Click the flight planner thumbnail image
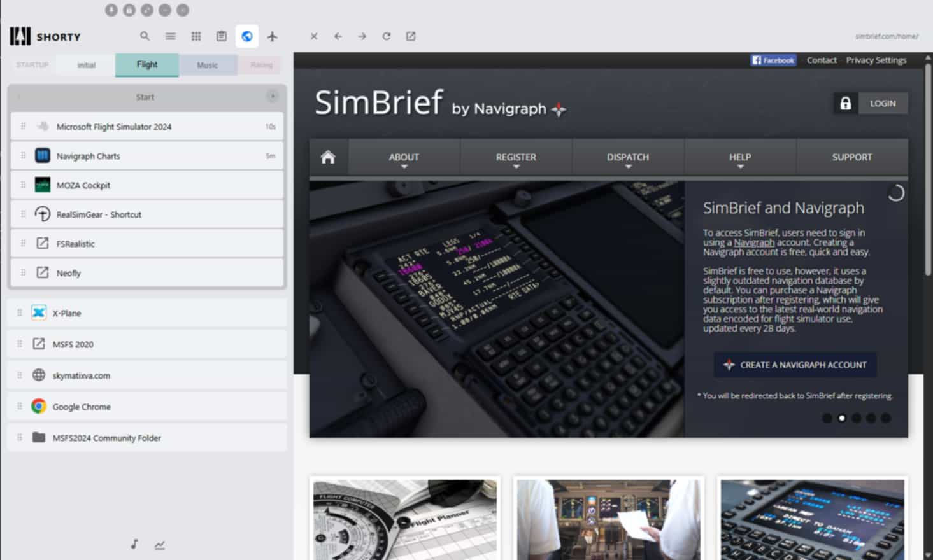 pos(405,519)
